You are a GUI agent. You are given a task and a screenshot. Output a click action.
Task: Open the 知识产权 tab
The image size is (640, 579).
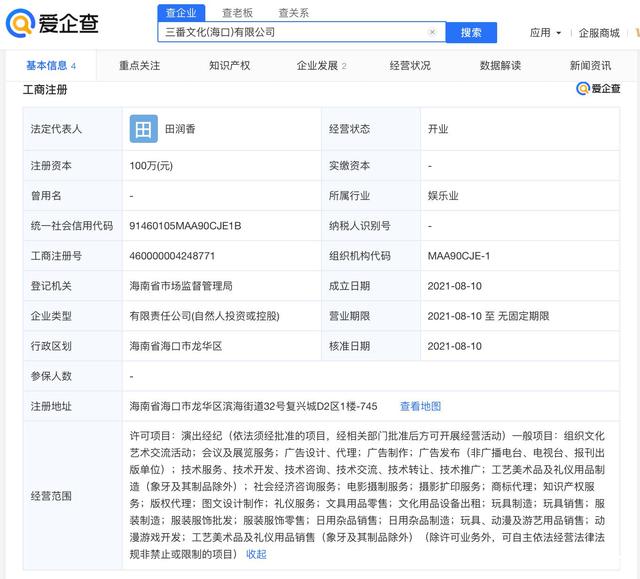click(x=230, y=66)
